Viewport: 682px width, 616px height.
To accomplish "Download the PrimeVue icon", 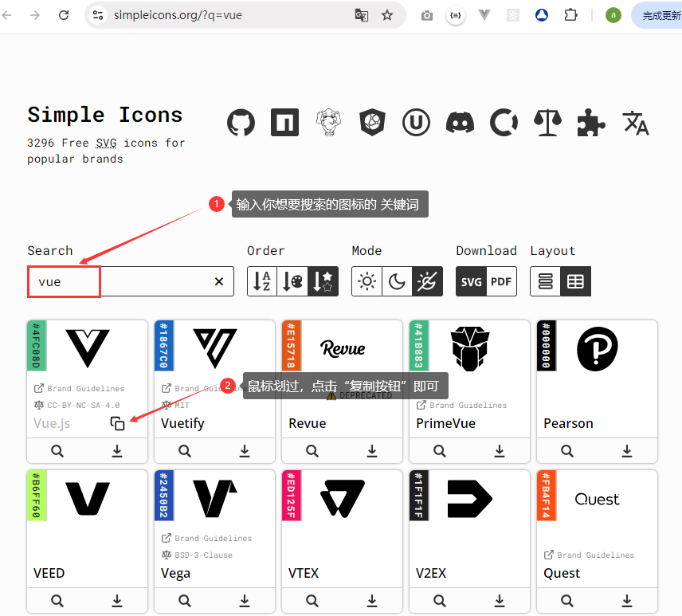I will [500, 451].
